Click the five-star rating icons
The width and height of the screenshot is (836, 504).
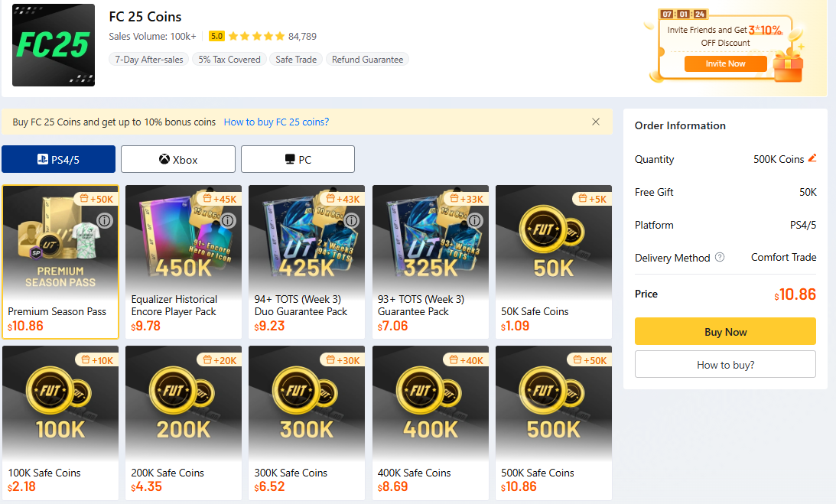(256, 36)
